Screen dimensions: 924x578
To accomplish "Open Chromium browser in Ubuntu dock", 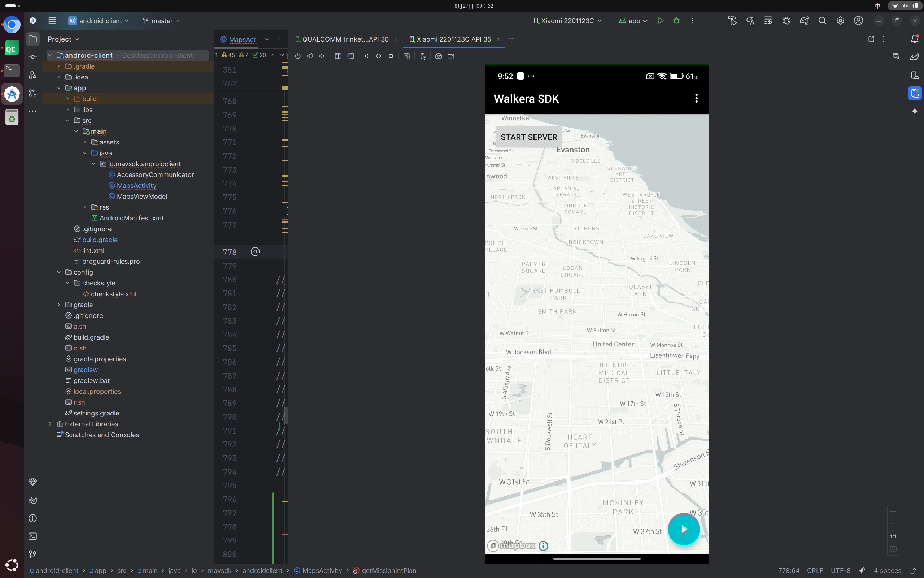I will click(x=12, y=25).
